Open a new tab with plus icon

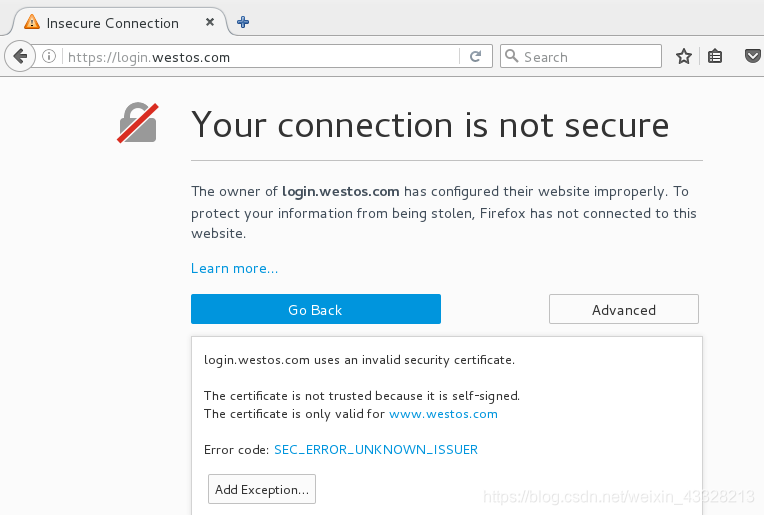coord(243,22)
